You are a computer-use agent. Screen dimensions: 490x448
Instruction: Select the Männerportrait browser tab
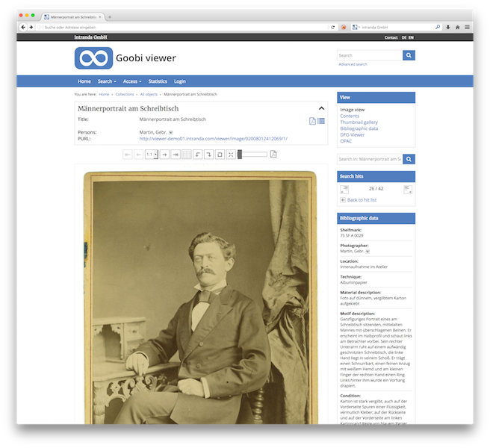pyautogui.click(x=72, y=17)
